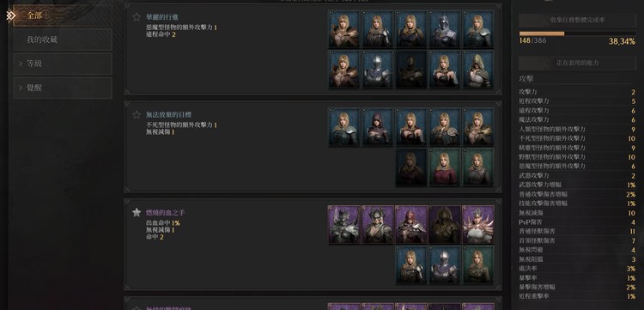Select the helmeted knight portrait in 華麗的行進 top row

click(x=445, y=29)
